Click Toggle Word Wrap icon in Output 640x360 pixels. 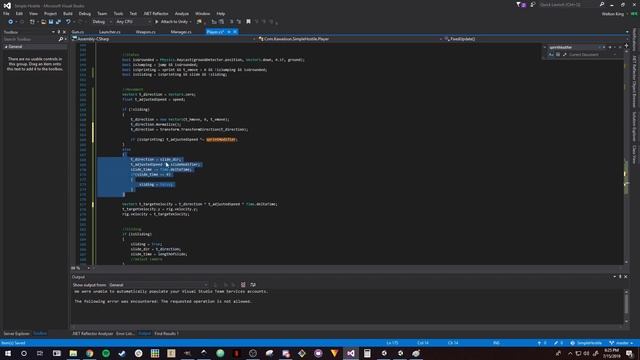tap(253, 284)
